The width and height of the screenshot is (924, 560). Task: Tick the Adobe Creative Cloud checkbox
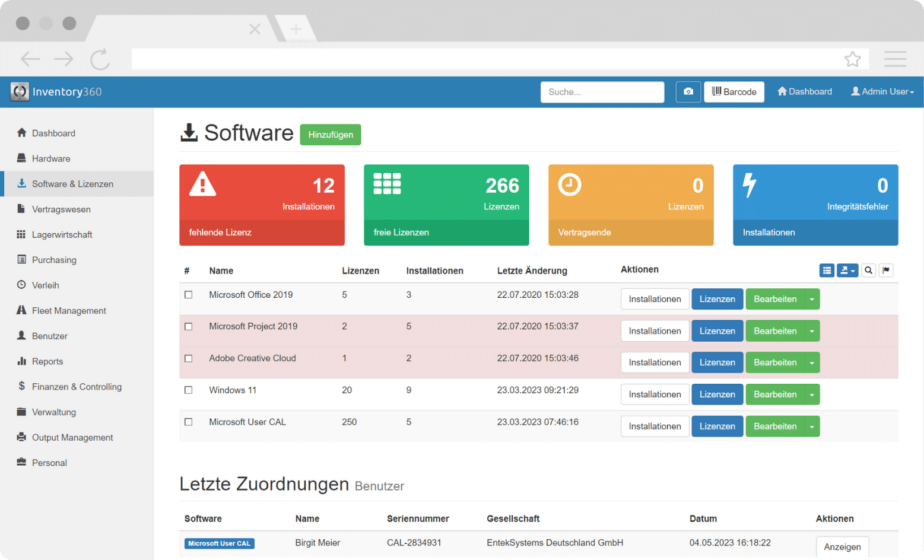(189, 358)
